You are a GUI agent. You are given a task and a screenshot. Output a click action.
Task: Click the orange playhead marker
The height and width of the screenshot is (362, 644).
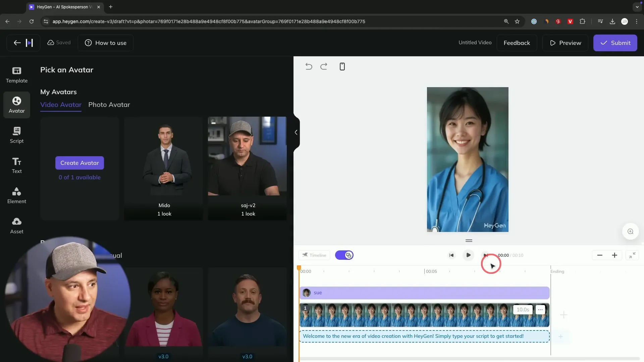click(299, 268)
